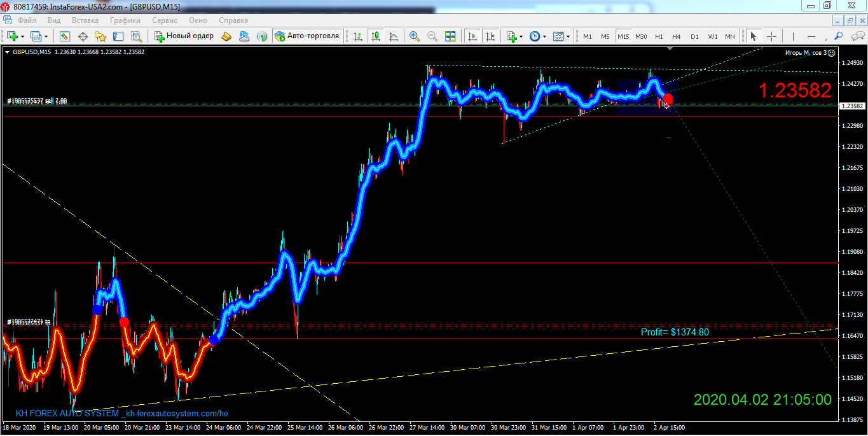Screen dimensions: 868x436
Task: Select the H1 timeframe
Action: pos(659,36)
